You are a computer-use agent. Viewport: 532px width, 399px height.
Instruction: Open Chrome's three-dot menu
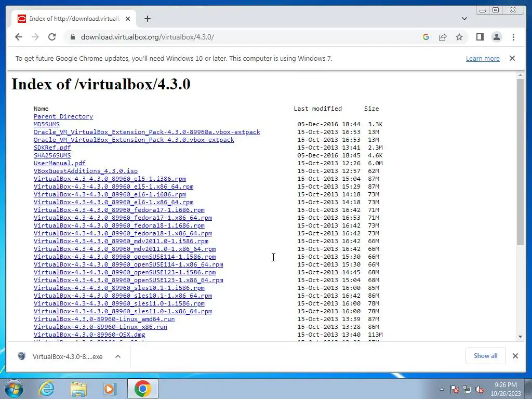click(513, 37)
